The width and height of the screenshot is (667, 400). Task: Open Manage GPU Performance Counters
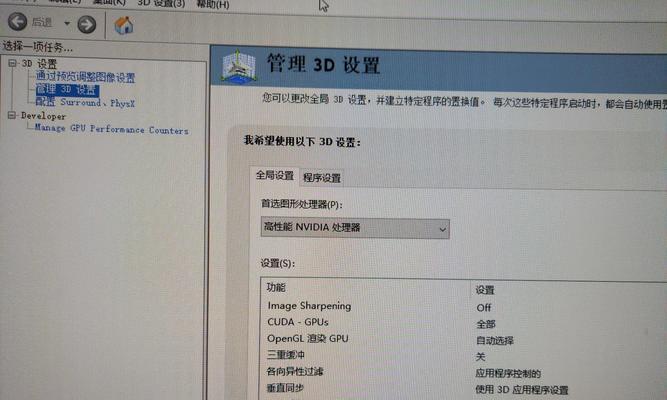111,129
